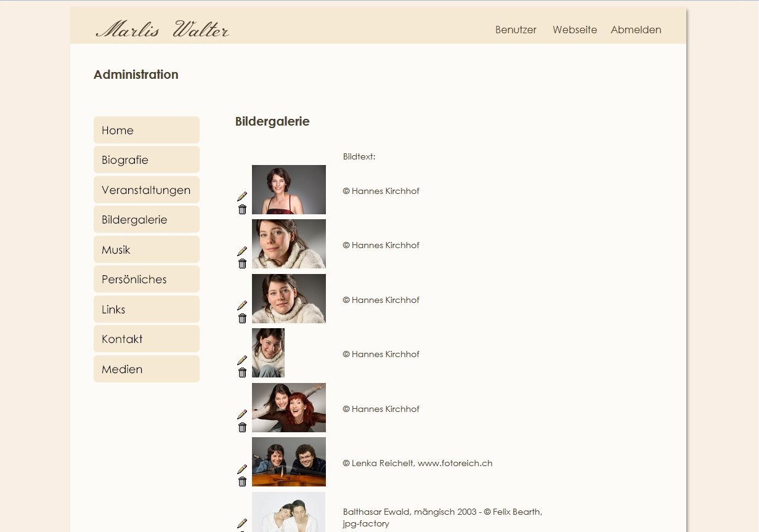Edit the second gallery image using the pencil icon

click(x=242, y=251)
